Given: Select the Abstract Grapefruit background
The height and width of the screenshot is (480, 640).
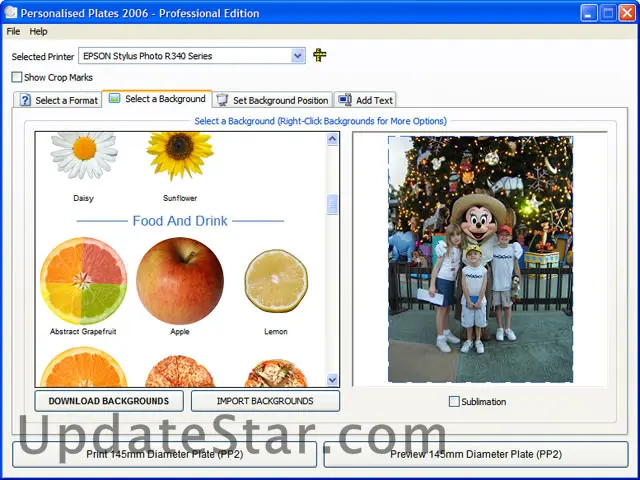Looking at the screenshot, I should pos(84,281).
